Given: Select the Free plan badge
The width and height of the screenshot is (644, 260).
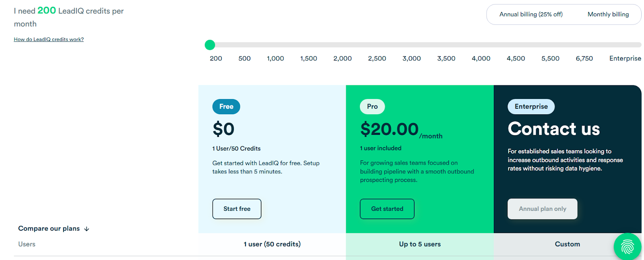Looking at the screenshot, I should [x=226, y=106].
